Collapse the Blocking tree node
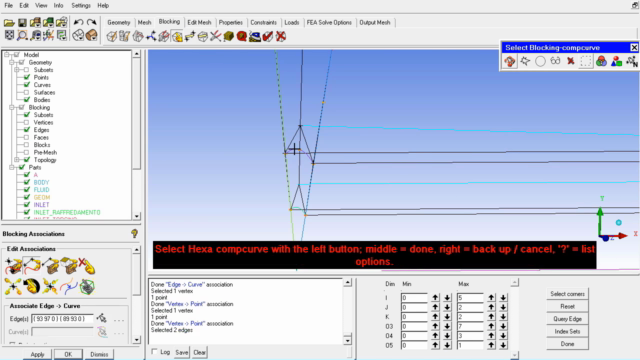Screen dimensions: 640x360 (12, 107)
